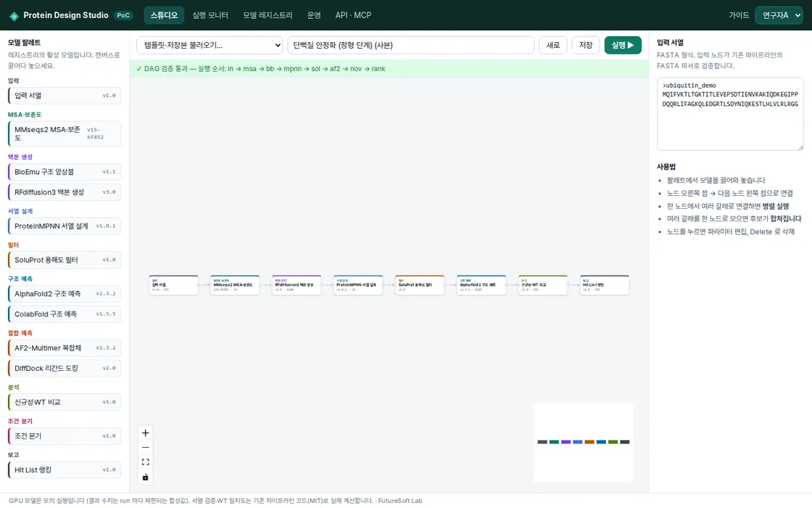Switch to the 스튜디오 tab

[x=164, y=15]
